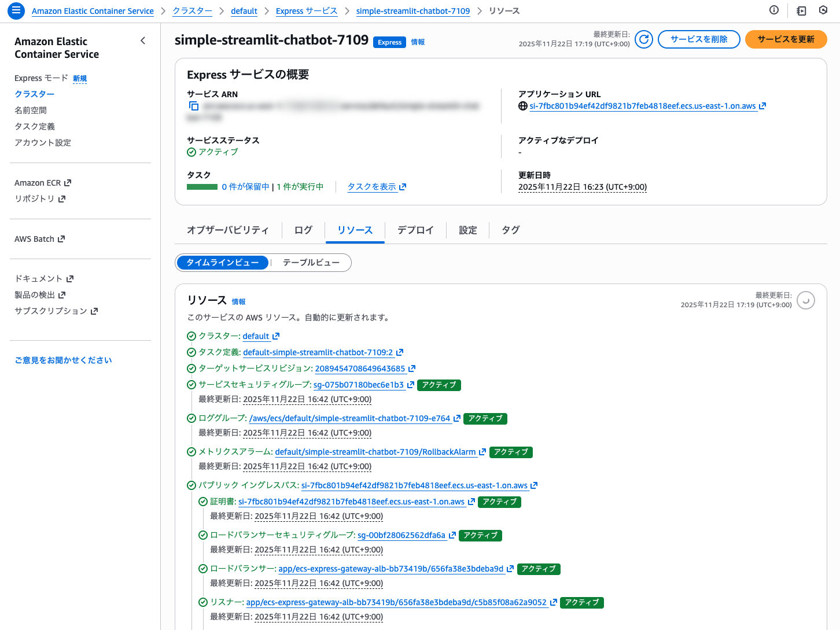
Task: Select the リソース tab
Action: pos(355,230)
